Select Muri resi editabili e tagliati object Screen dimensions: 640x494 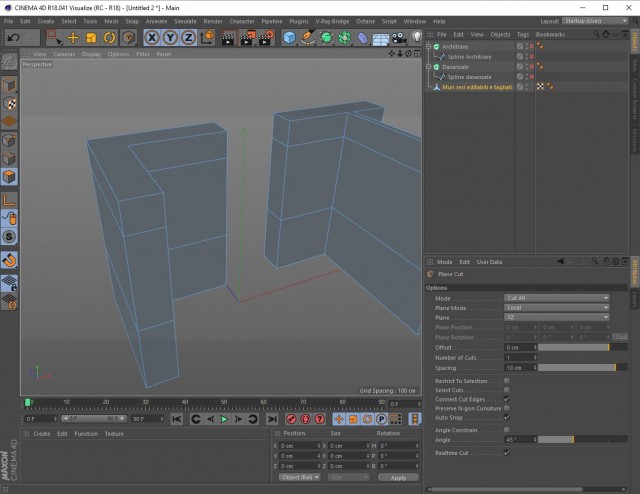(477, 87)
